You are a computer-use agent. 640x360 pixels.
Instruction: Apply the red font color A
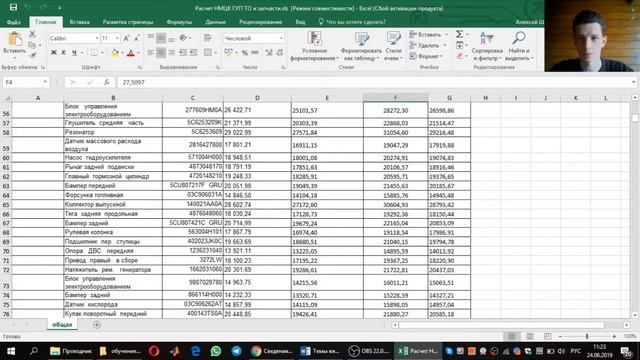tap(131, 53)
